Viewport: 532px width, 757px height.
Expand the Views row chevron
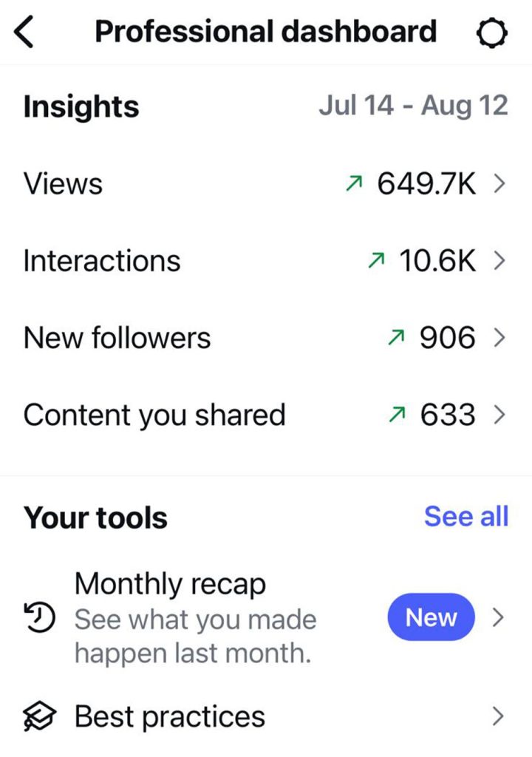click(x=499, y=184)
